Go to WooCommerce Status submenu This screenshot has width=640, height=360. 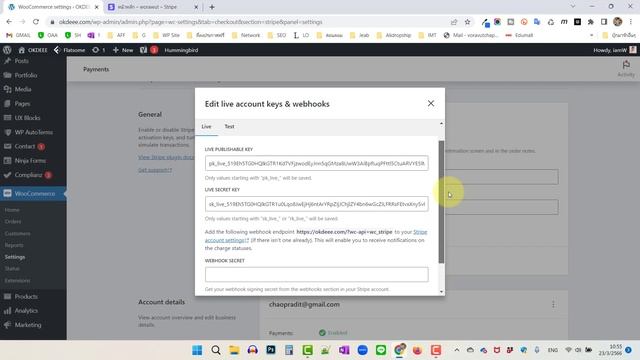pos(12,269)
